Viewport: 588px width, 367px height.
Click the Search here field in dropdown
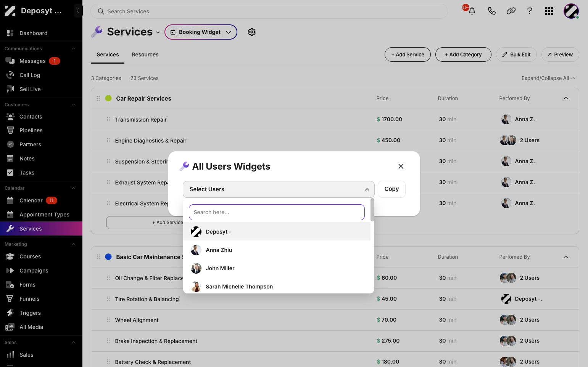pyautogui.click(x=277, y=212)
